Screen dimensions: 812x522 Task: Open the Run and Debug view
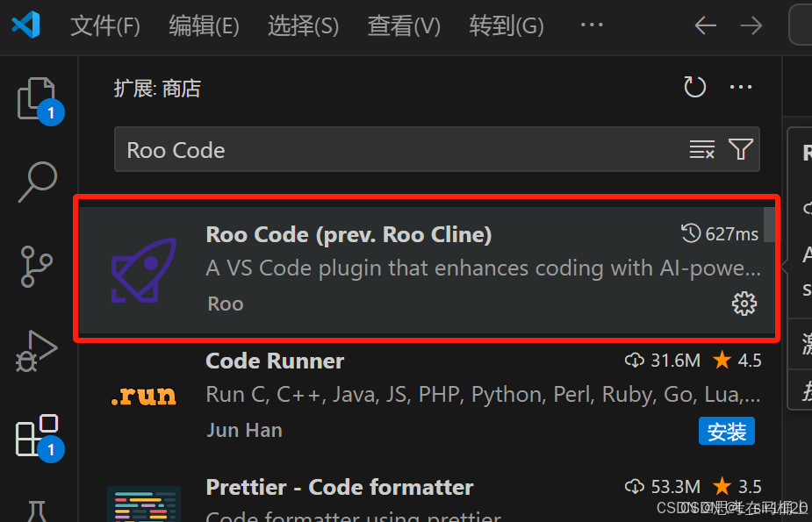pos(36,351)
